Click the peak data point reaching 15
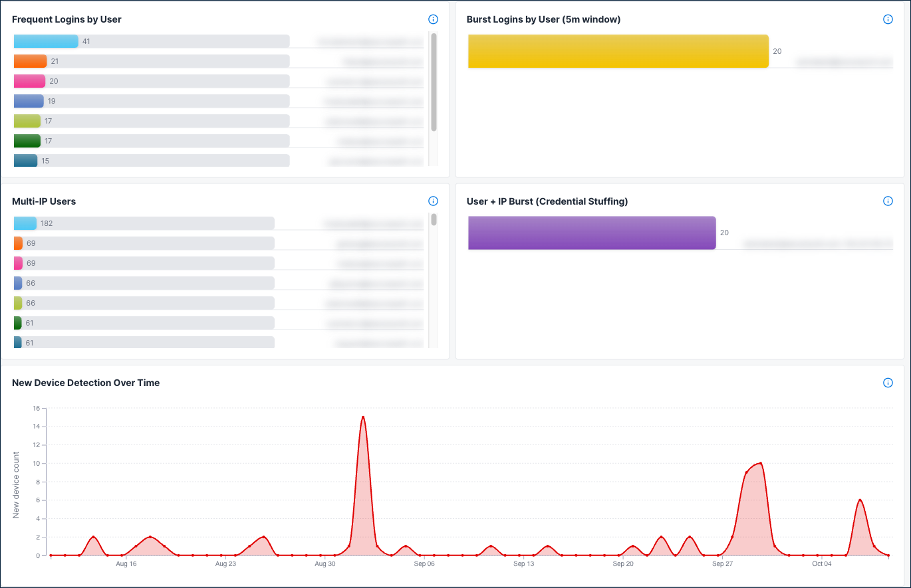 point(362,417)
